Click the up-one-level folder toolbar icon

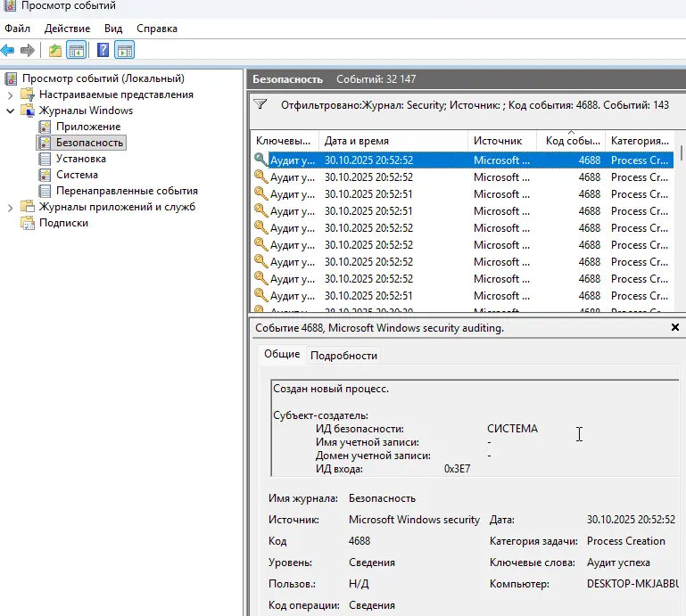pyautogui.click(x=55, y=50)
